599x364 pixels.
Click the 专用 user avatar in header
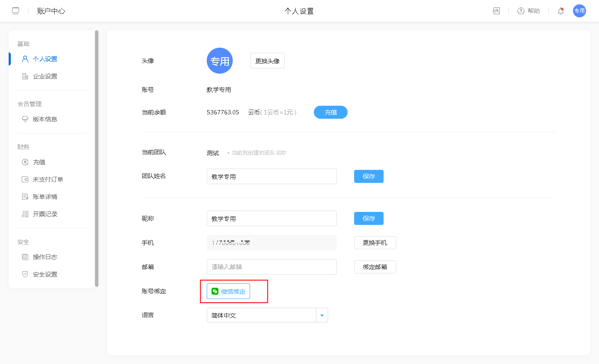tap(579, 11)
